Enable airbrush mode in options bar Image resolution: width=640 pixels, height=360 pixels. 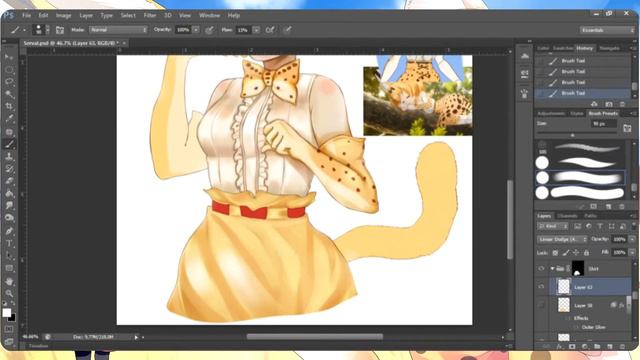[x=270, y=30]
